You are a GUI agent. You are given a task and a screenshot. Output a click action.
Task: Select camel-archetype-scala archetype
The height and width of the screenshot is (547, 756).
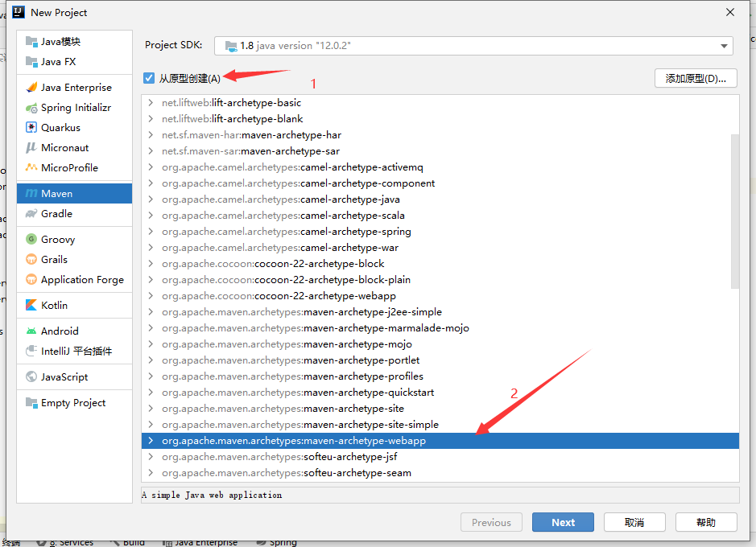click(440, 216)
